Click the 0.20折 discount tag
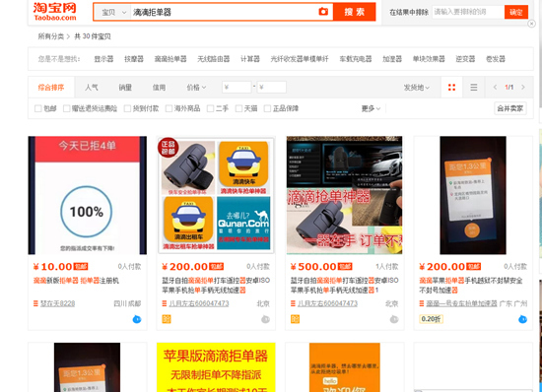 coord(431,319)
